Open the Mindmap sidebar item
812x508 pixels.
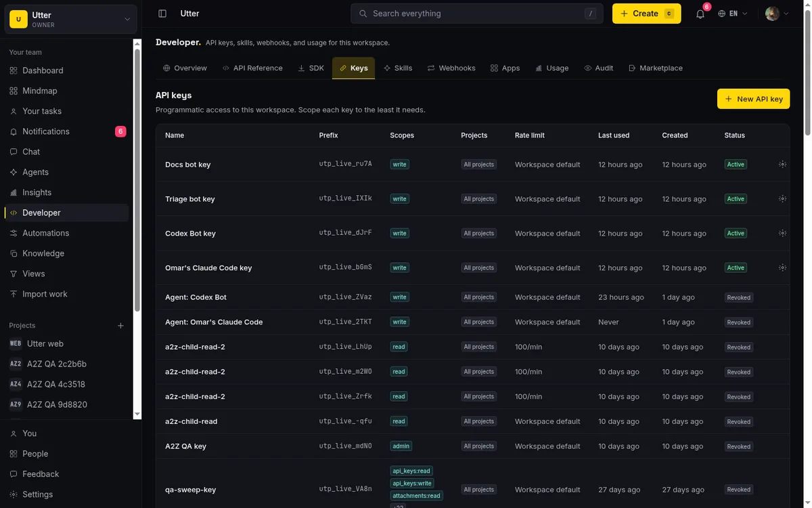click(67, 91)
